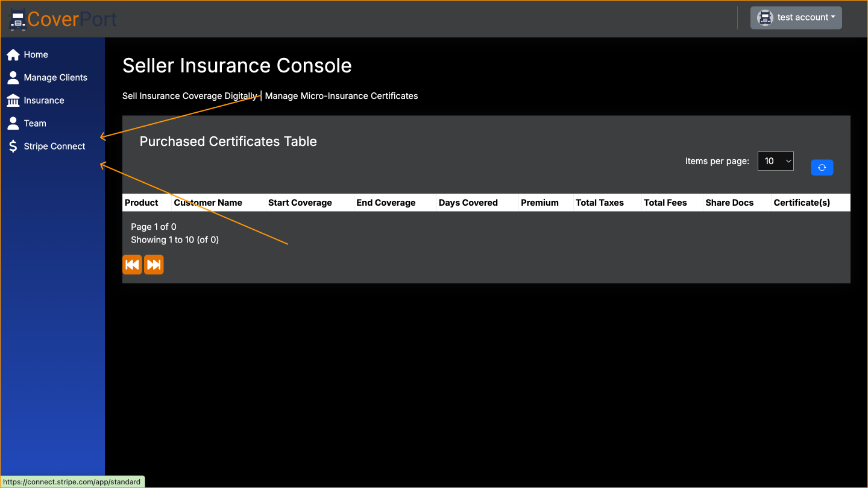The height and width of the screenshot is (488, 868).
Task: Select the Stripe Connect sidebar entry
Action: tap(54, 146)
